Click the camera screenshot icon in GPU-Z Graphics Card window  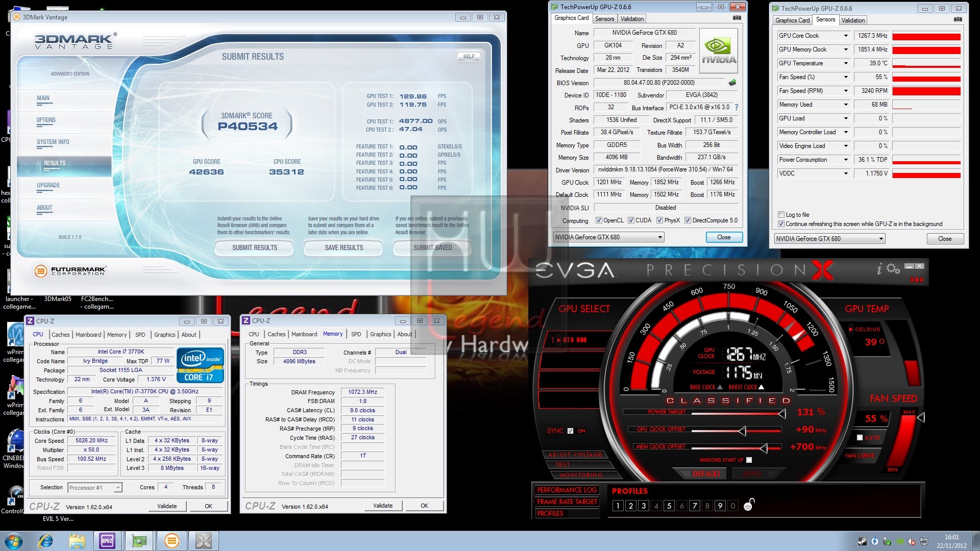click(x=737, y=18)
